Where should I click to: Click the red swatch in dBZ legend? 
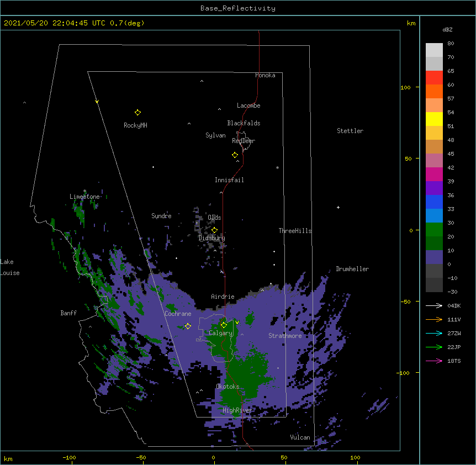tap(434, 78)
